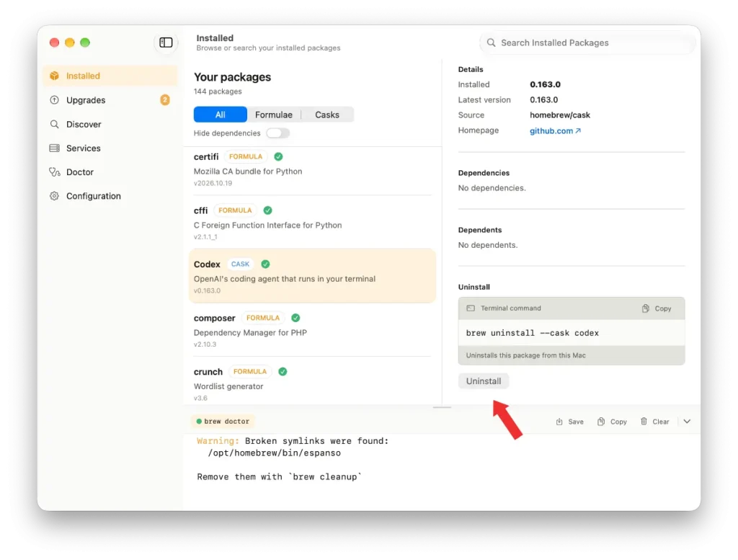Image resolution: width=738 pixels, height=560 pixels.
Task: Open the Services section
Action: click(x=110, y=148)
